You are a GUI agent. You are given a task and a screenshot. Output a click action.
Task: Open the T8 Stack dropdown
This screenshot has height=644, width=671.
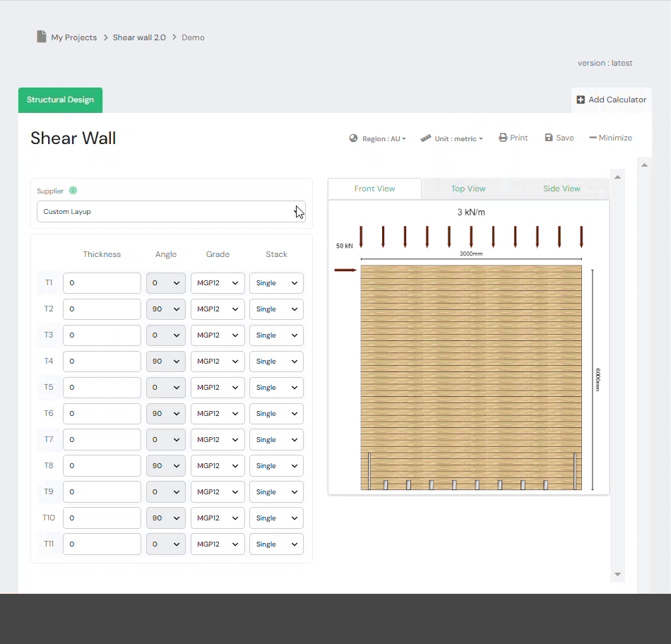276,465
